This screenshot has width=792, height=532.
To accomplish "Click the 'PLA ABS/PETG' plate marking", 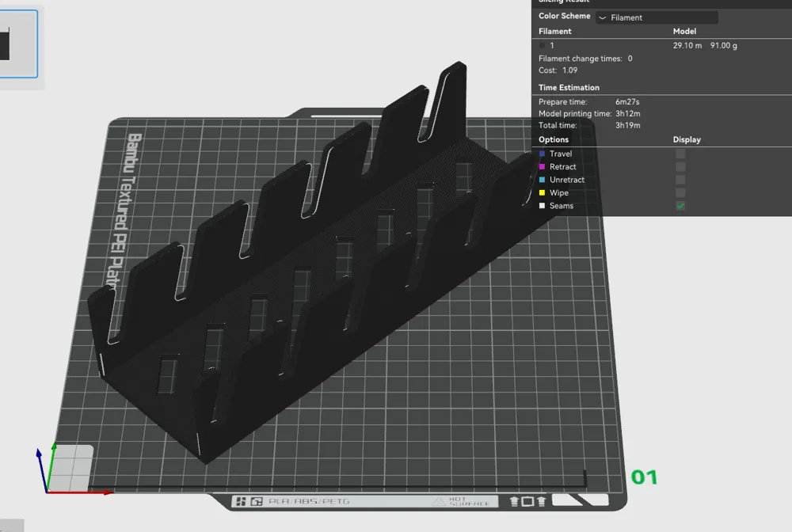I will (x=309, y=501).
